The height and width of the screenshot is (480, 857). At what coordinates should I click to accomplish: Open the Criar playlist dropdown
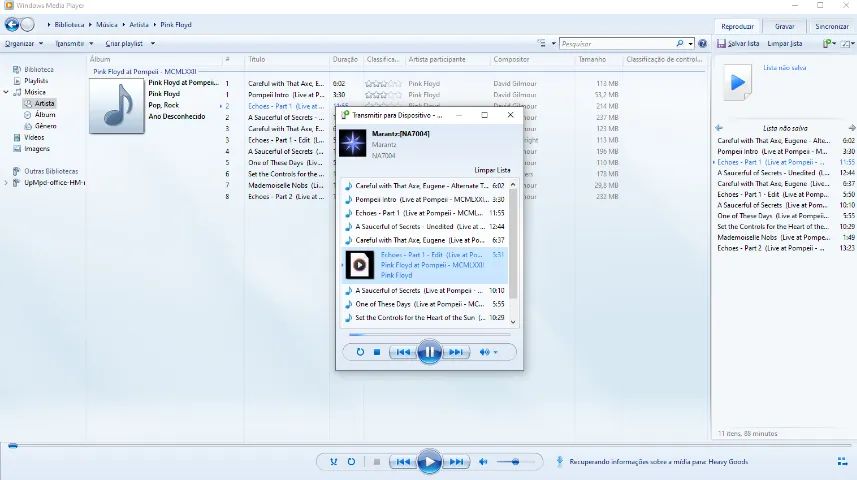pyautogui.click(x=130, y=44)
